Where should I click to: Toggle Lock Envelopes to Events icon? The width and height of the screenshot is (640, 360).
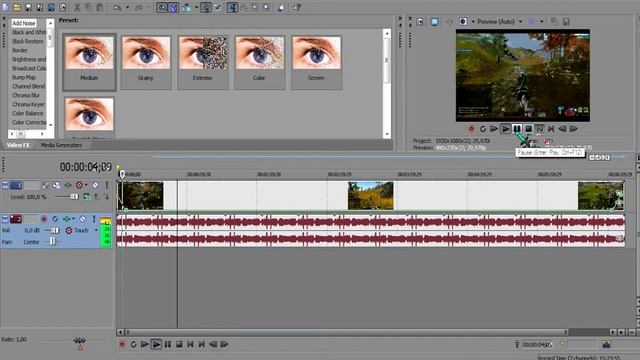click(206, 7)
